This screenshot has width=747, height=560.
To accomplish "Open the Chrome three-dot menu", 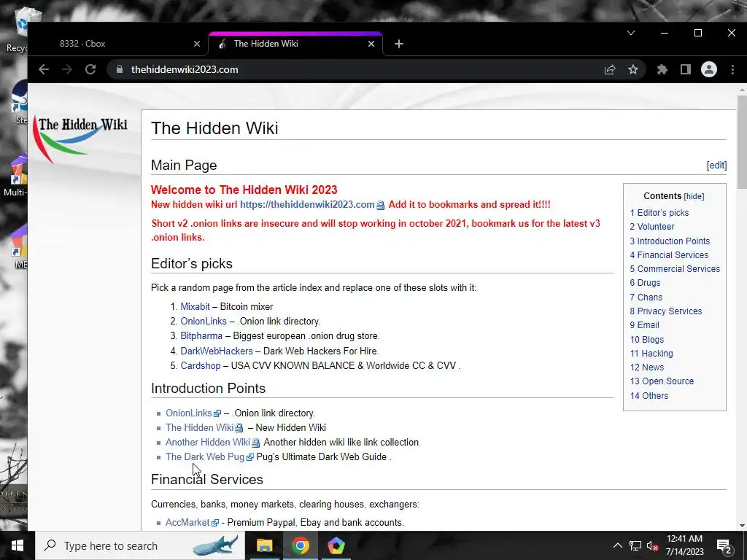I will tap(732, 69).
